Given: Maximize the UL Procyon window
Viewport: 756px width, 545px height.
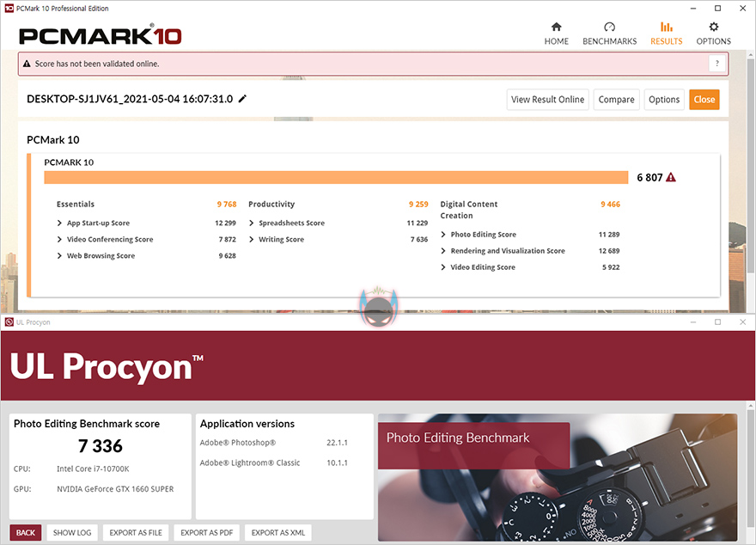Looking at the screenshot, I should (718, 322).
